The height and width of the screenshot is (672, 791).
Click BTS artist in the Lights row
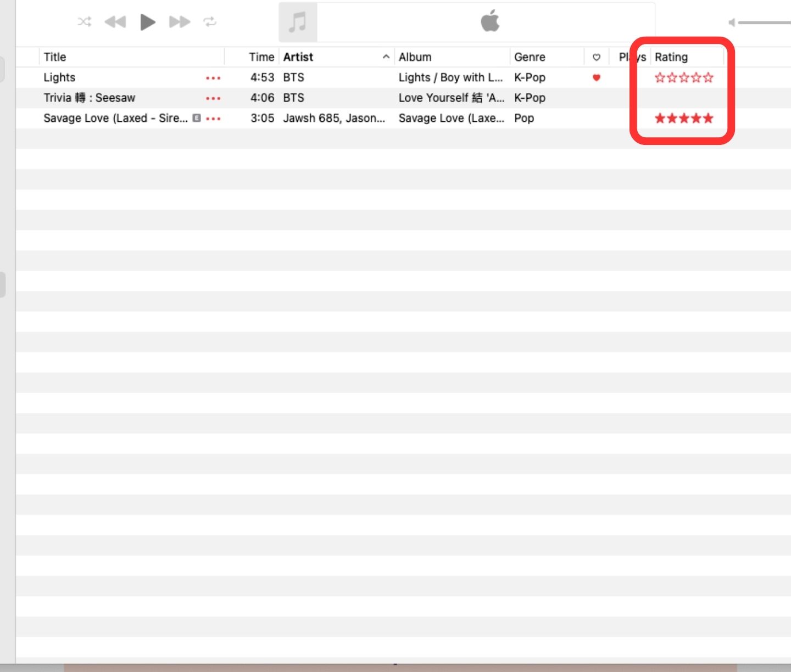tap(293, 77)
